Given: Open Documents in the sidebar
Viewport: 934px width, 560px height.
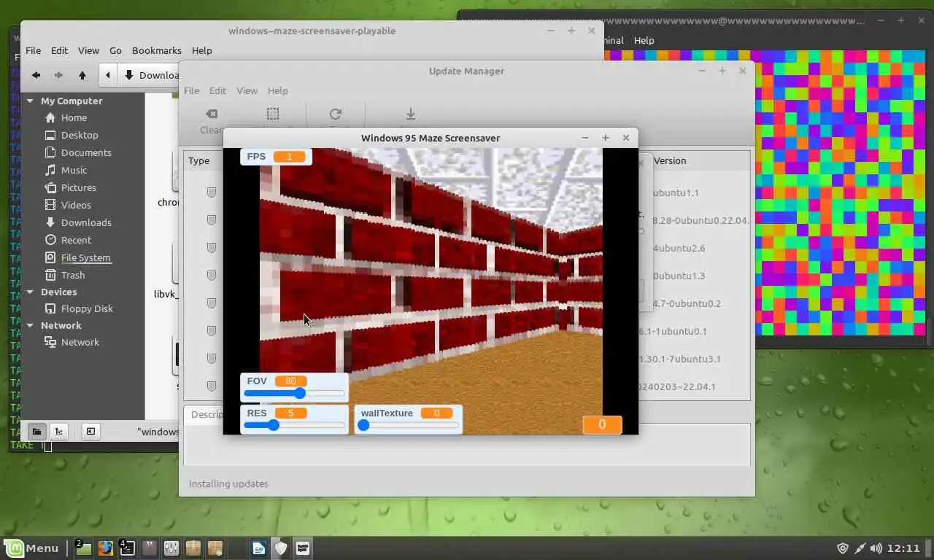Looking at the screenshot, I should 86,152.
